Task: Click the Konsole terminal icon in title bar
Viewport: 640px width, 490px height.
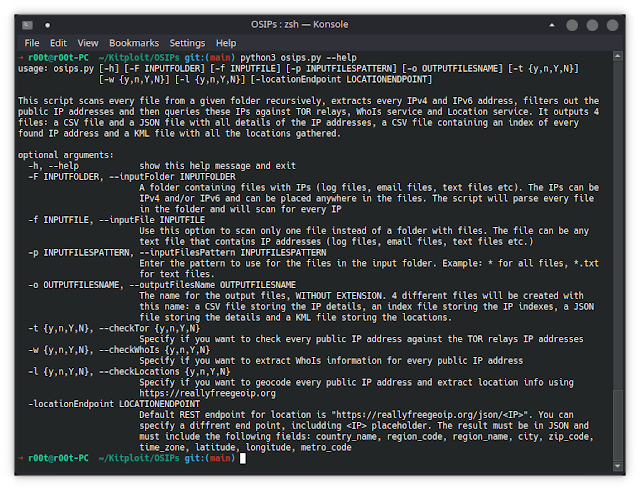Action: click(x=27, y=25)
